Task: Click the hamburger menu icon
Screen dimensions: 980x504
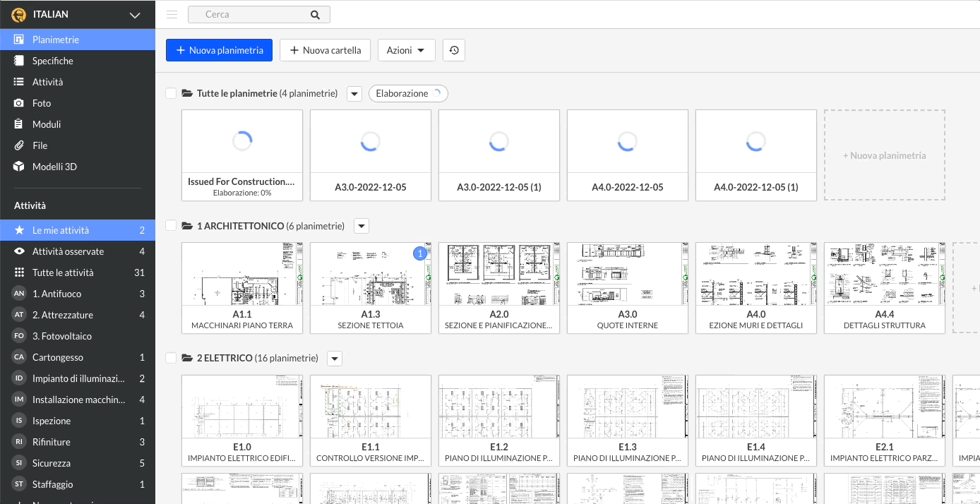Action: tap(172, 14)
